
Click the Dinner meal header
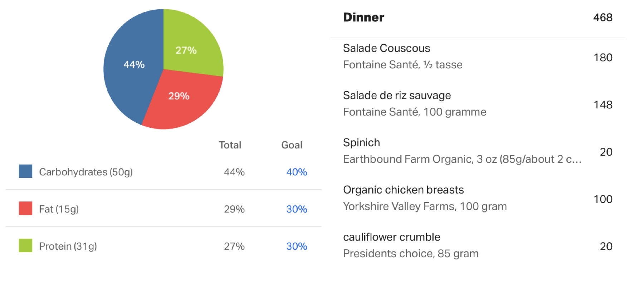(364, 17)
